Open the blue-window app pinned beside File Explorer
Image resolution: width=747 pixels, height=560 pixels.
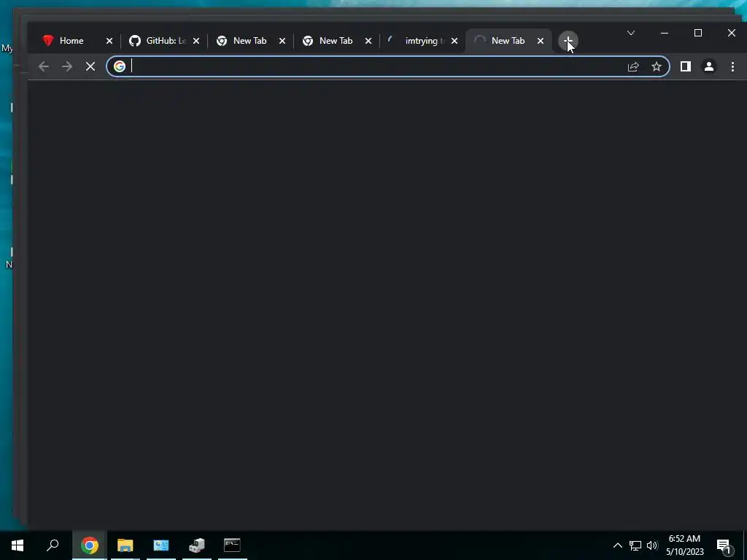coord(161,545)
